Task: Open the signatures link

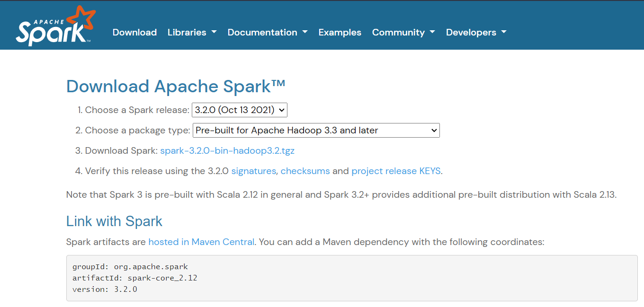Action: (253, 171)
